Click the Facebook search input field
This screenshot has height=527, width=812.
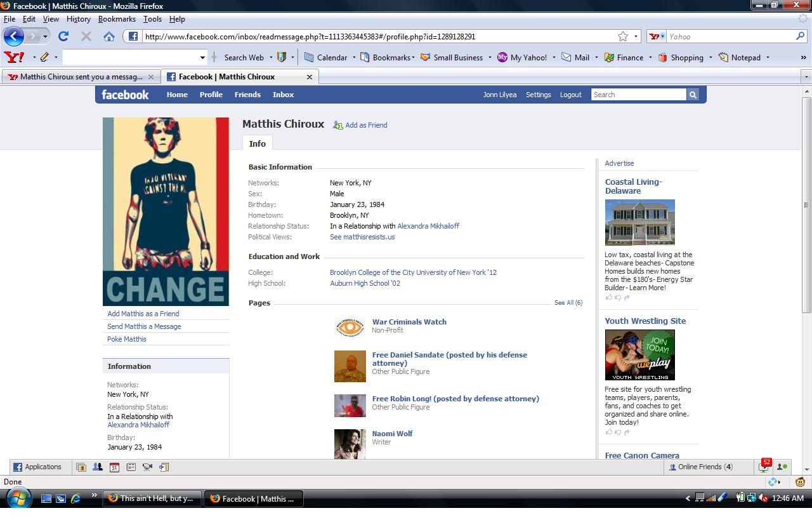[x=638, y=95]
